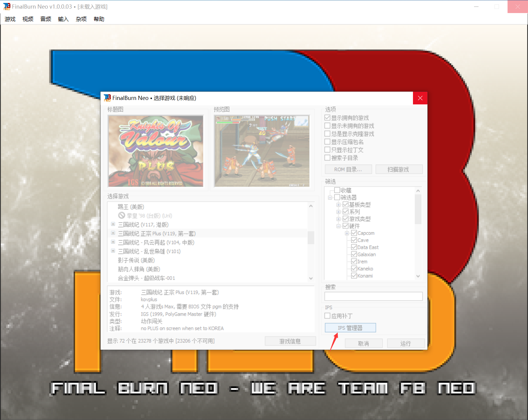The width and height of the screenshot is (528, 420).
Task: Select 筋肉人摔角 (美版) game
Action: [139, 269]
